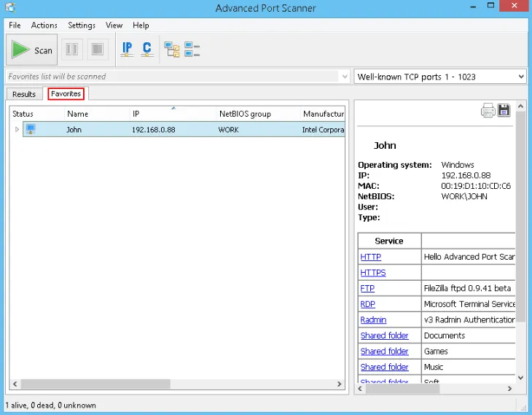Click the computer icon beside John
This screenshot has width=532, height=415.
31,129
